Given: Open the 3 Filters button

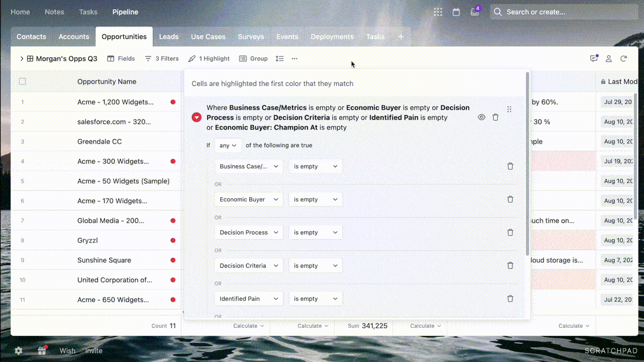Looking at the screenshot, I should tap(162, 58).
